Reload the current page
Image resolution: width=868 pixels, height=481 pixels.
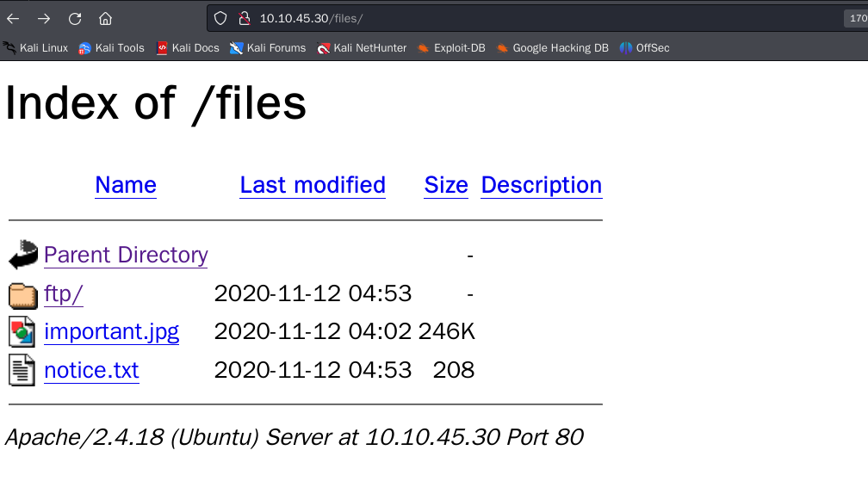[x=75, y=19]
